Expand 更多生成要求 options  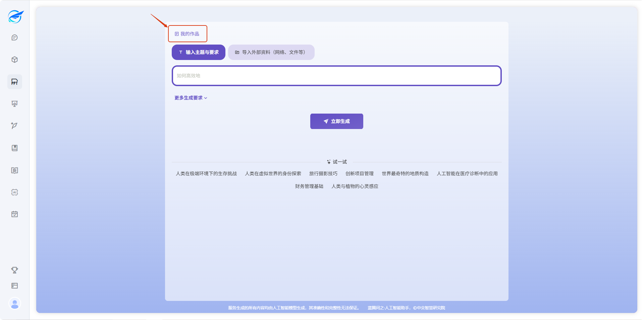(191, 98)
